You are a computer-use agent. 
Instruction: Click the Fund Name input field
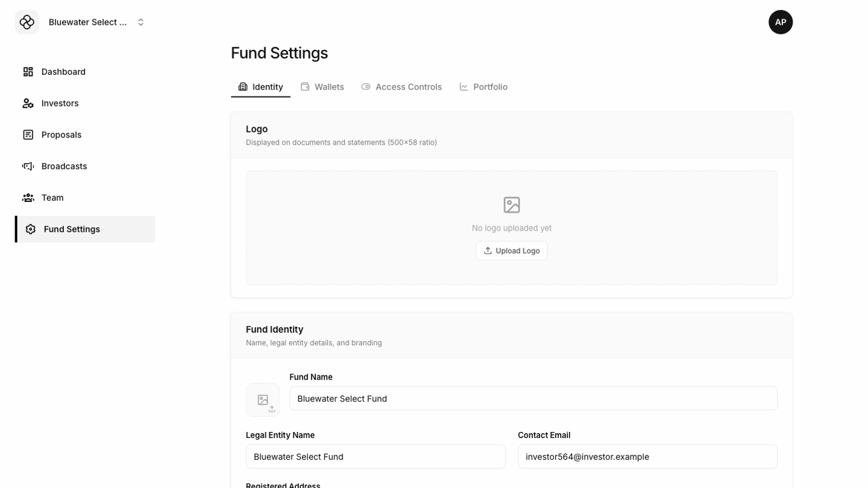tap(533, 399)
